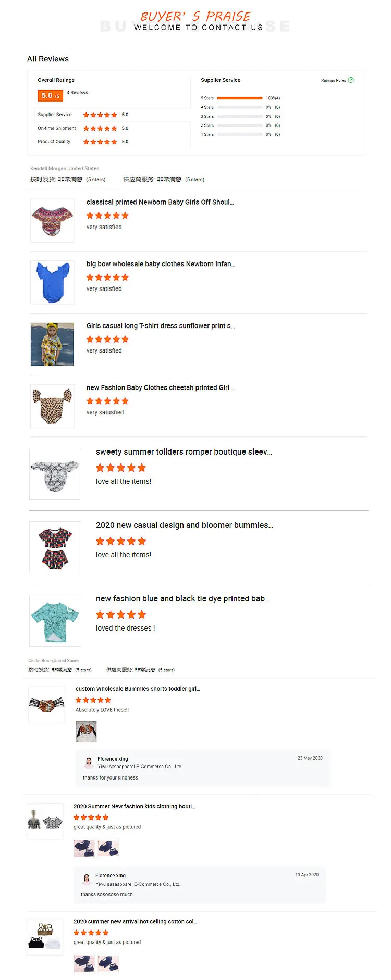Click the 5.0 /5 orange rating badge
Screen dimensions: 391x980
(50, 96)
